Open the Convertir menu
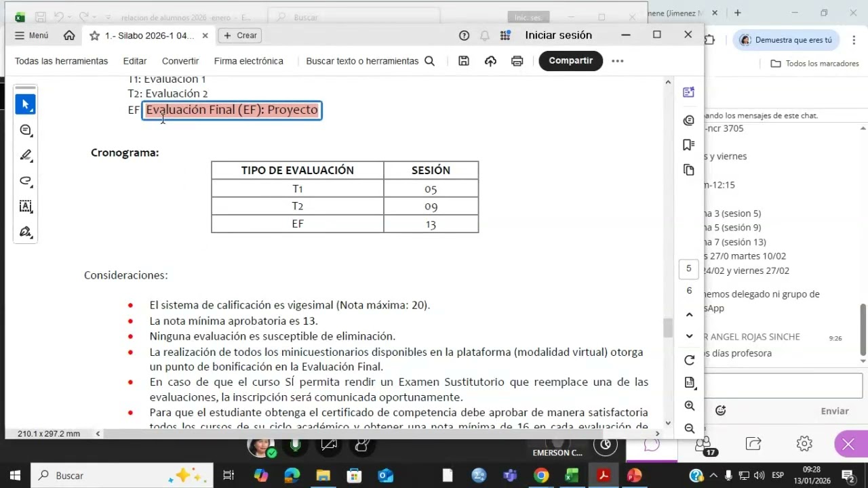Image resolution: width=868 pixels, height=488 pixels. pos(180,61)
